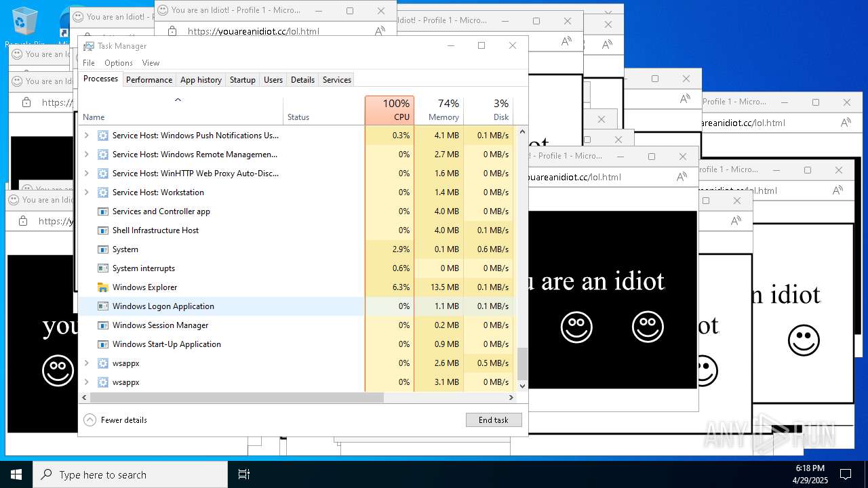Screen dimensions: 868x488
Task: Switch to the App history tab
Action: coord(201,79)
